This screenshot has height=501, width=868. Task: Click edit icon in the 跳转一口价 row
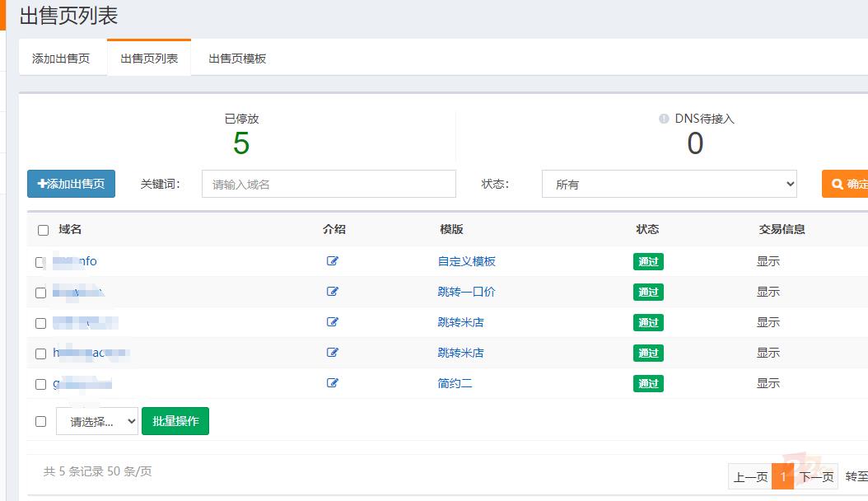click(x=333, y=292)
